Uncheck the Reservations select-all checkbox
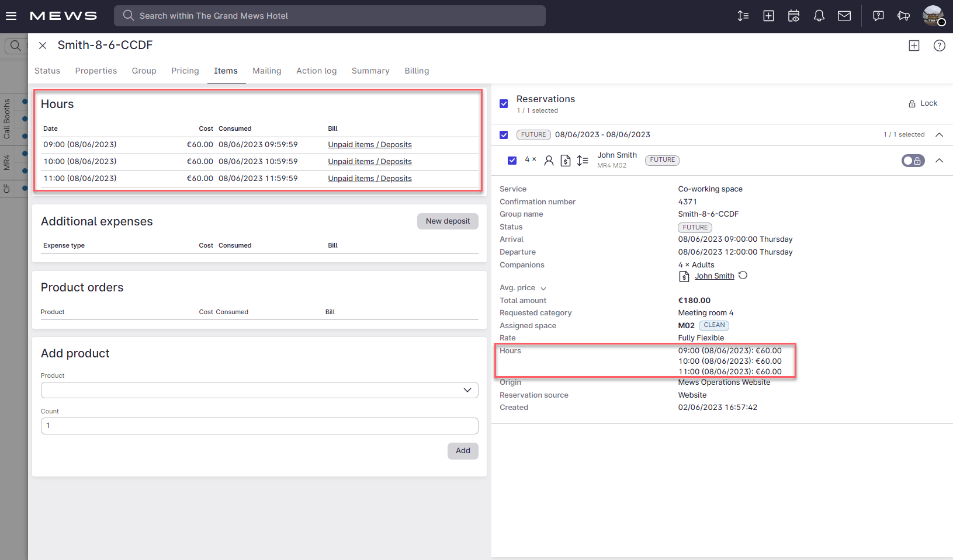953x560 pixels. [504, 103]
